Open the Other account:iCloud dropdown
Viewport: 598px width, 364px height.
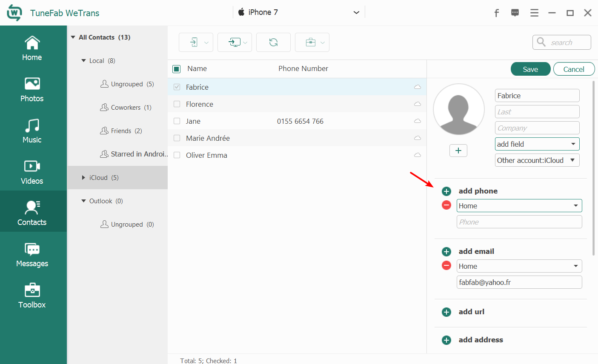click(x=537, y=160)
